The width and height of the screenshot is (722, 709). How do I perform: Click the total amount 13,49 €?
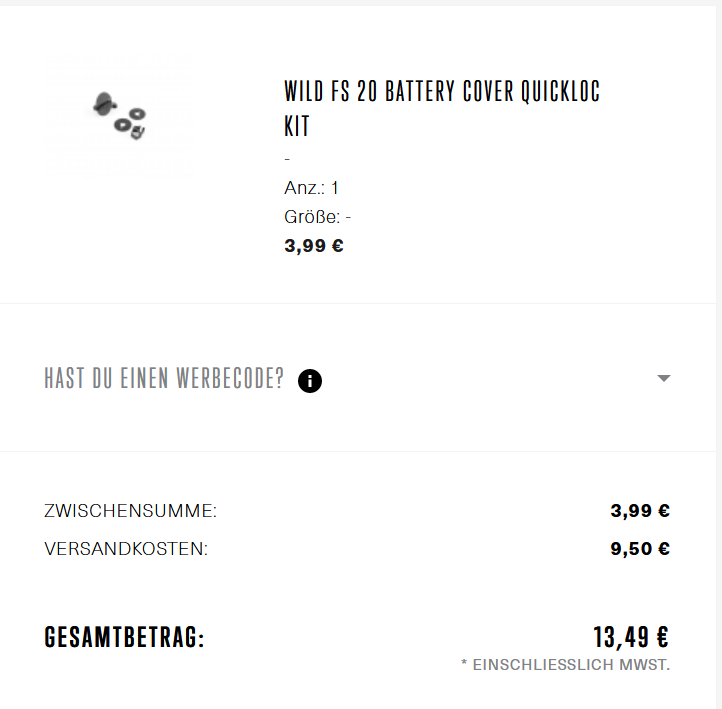[x=631, y=637]
